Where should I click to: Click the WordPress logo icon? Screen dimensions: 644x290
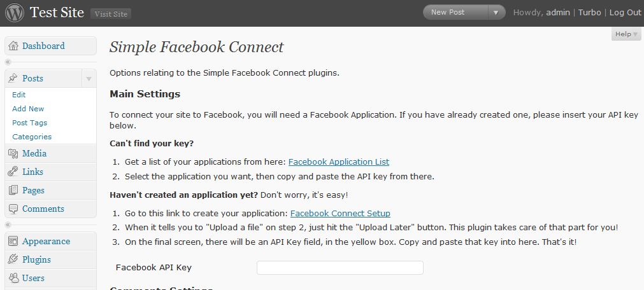coord(15,13)
